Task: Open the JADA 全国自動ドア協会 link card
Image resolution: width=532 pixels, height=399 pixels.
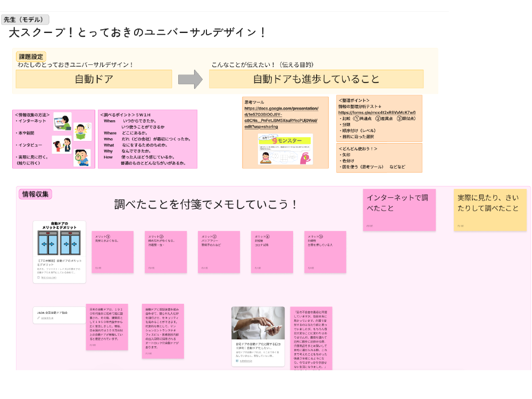Action: [59, 315]
